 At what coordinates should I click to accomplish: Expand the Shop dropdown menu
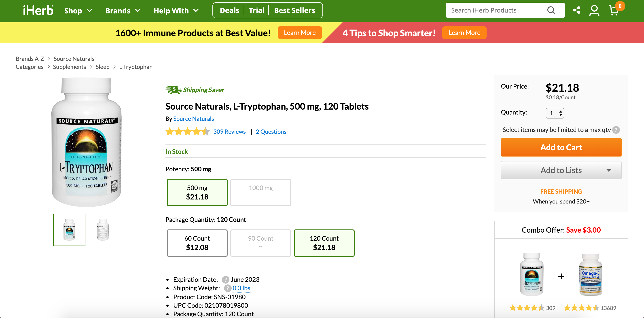click(x=78, y=11)
